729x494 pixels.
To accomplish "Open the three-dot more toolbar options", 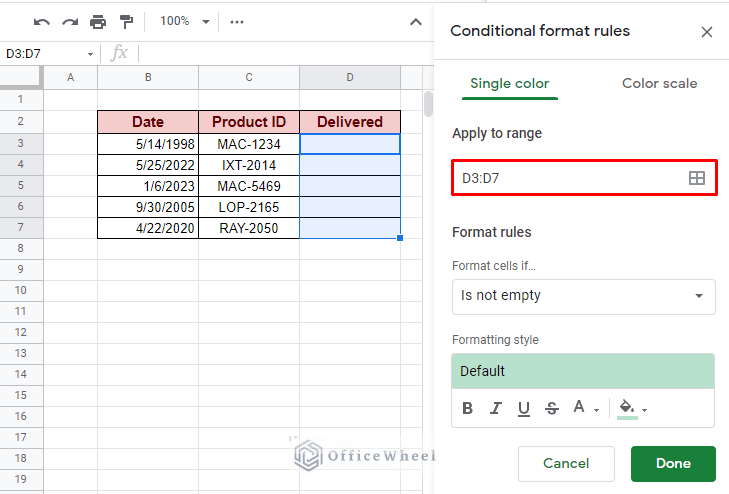I will (237, 22).
